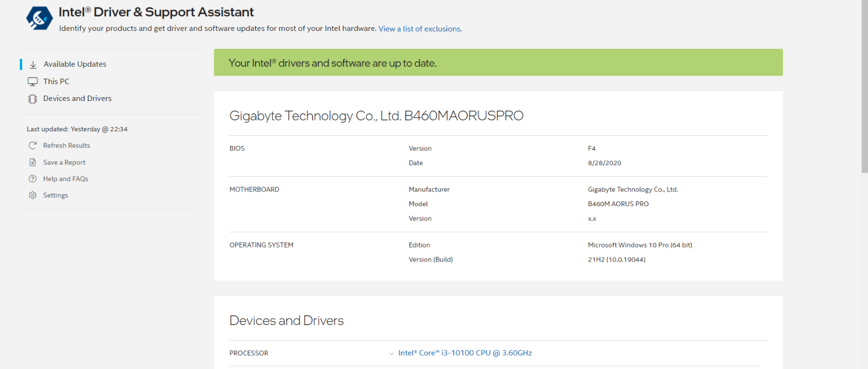This screenshot has height=369, width=868.
Task: Select Save a Report
Action: coord(65,162)
